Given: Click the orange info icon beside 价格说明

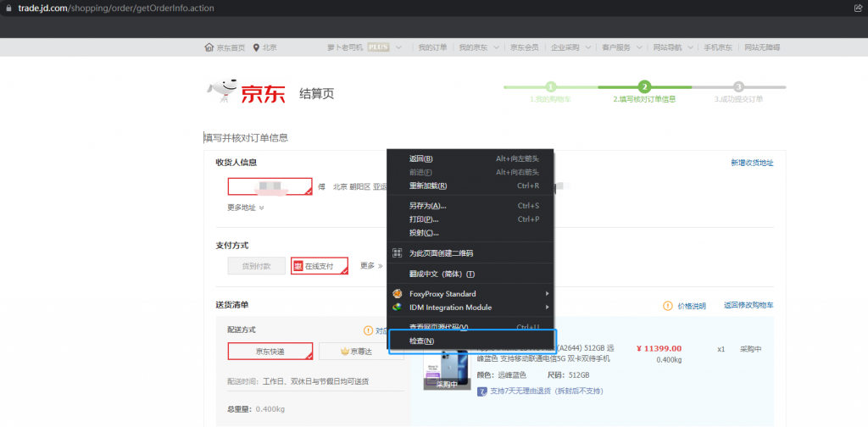Looking at the screenshot, I should point(668,306).
